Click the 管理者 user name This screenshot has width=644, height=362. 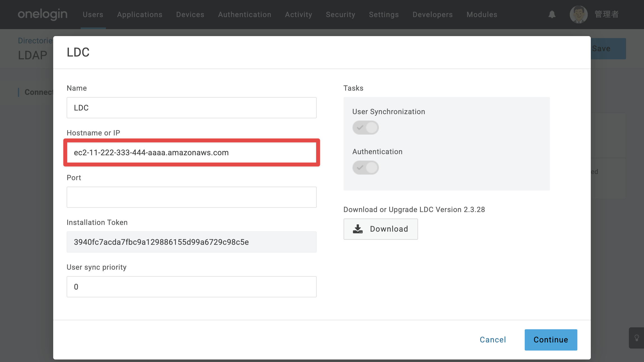point(606,14)
